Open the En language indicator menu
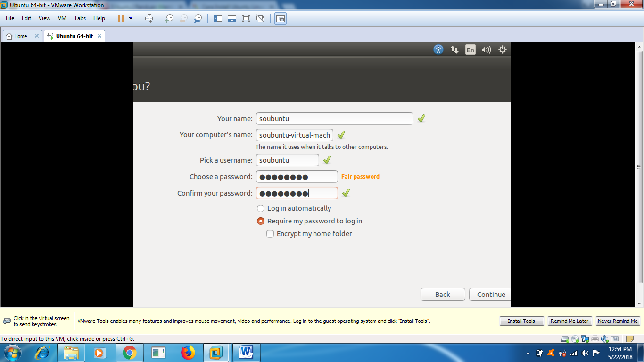 (x=470, y=49)
